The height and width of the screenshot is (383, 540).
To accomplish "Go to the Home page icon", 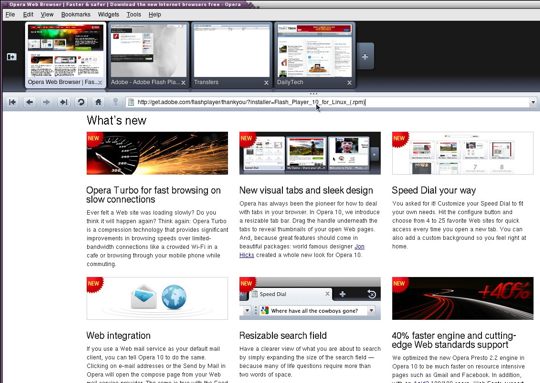I will point(98,102).
